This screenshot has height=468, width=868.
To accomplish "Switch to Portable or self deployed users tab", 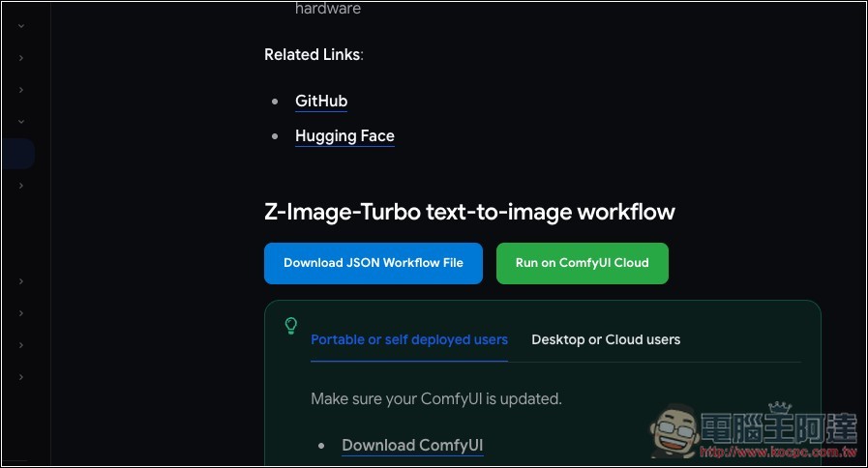I will click(x=409, y=339).
